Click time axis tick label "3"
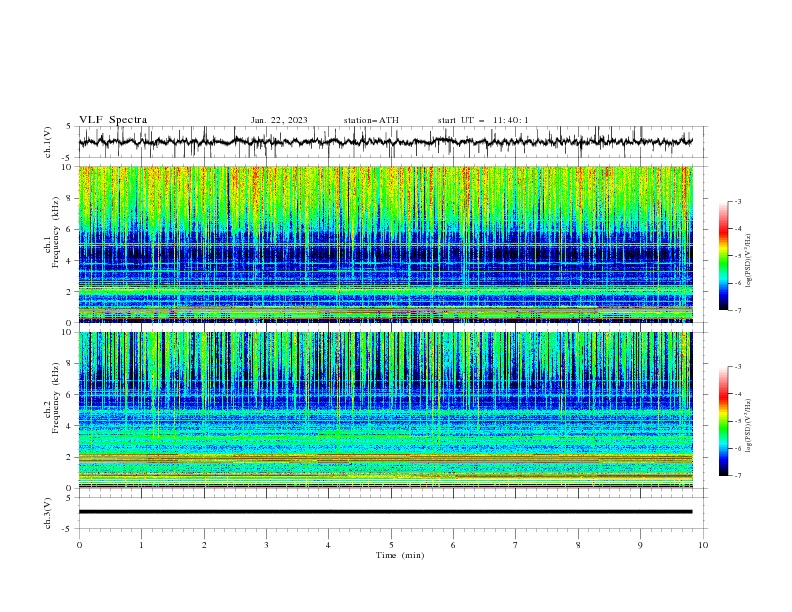 (266, 545)
